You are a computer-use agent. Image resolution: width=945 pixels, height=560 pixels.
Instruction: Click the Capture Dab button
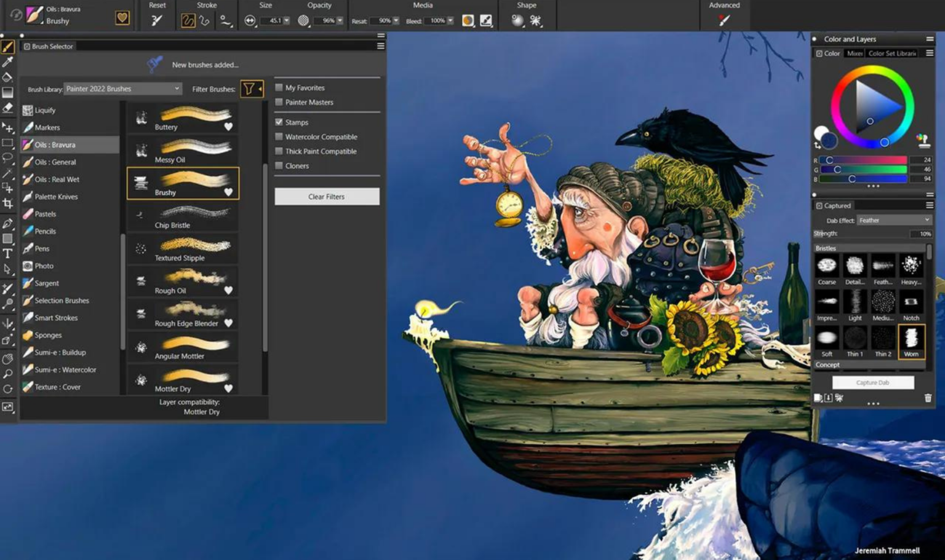point(872,382)
